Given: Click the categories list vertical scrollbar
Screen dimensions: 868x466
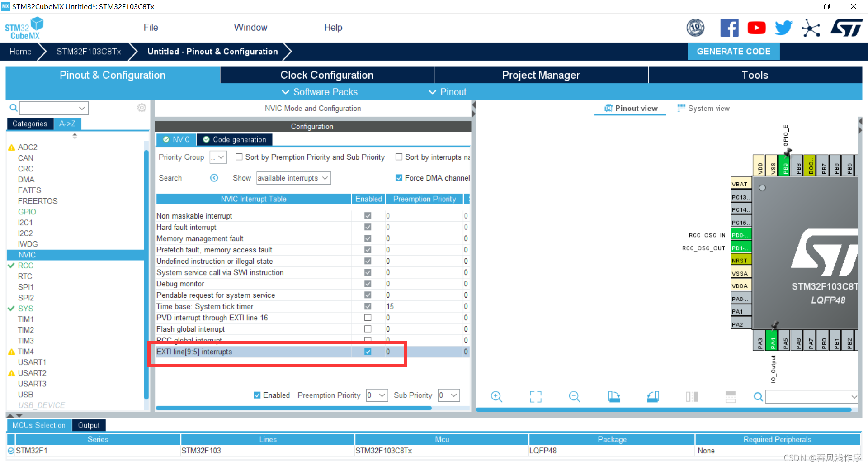Looking at the screenshot, I should 146,274.
